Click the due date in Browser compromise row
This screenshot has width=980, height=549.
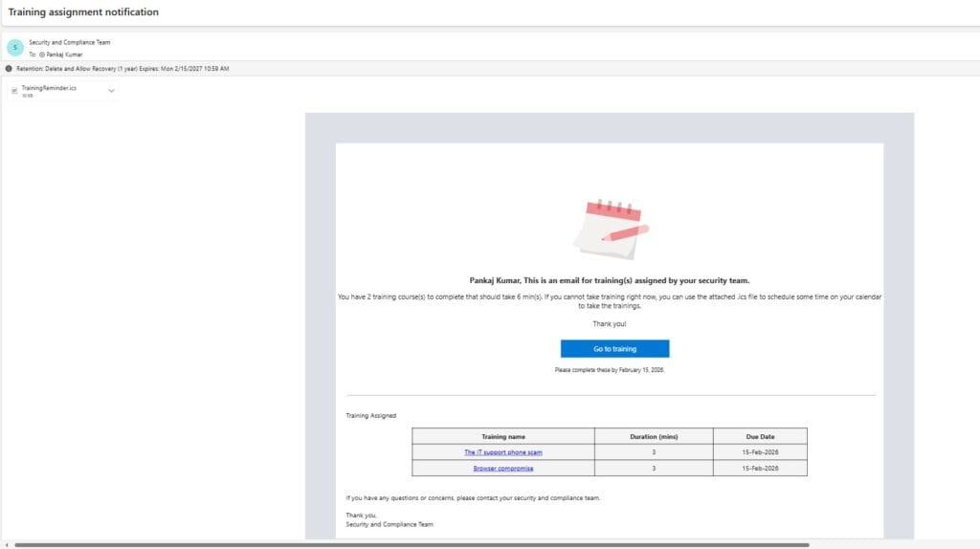point(760,469)
